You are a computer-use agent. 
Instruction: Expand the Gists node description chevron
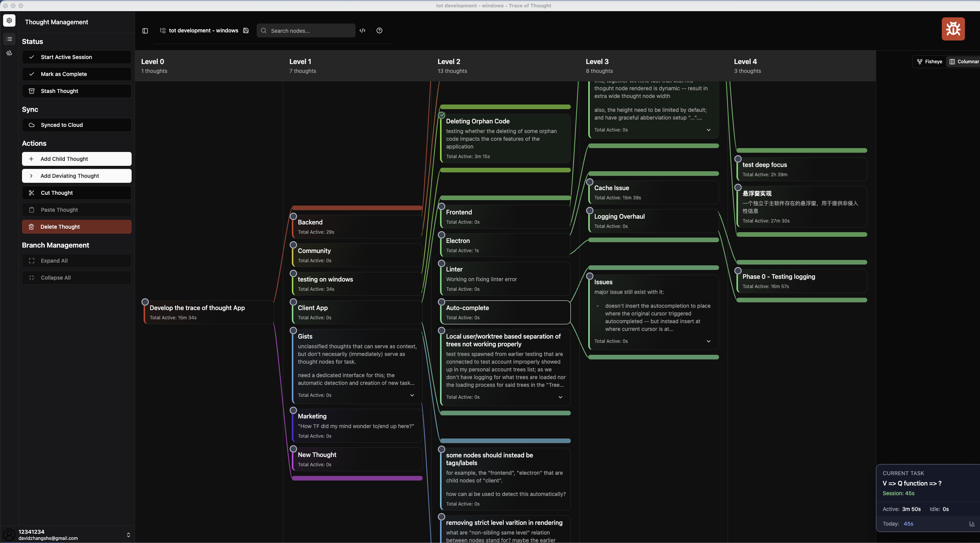pyautogui.click(x=412, y=395)
